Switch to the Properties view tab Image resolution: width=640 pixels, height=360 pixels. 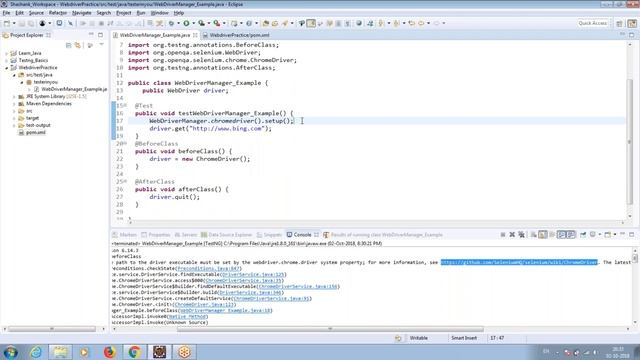click(156, 235)
